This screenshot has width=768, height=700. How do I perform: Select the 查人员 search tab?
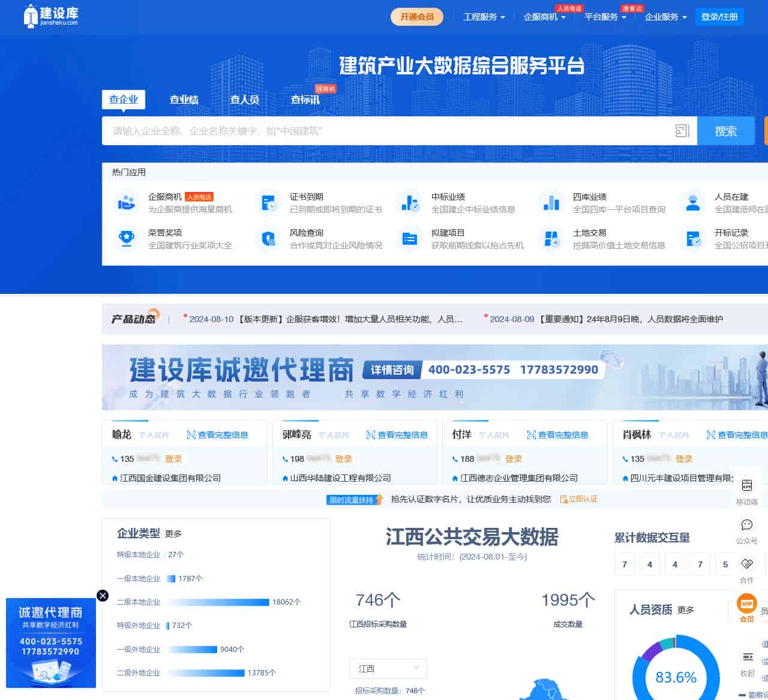click(x=245, y=100)
